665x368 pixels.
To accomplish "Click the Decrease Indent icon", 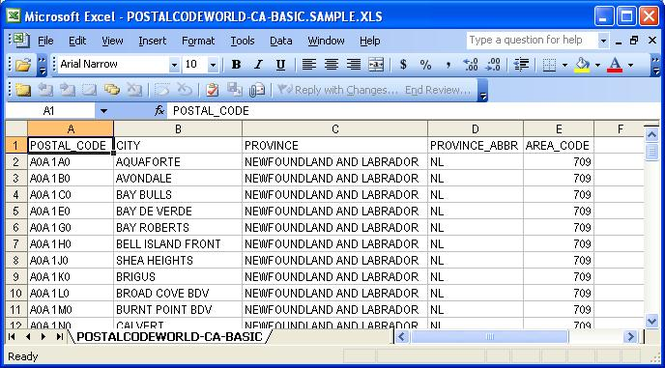I will point(521,64).
